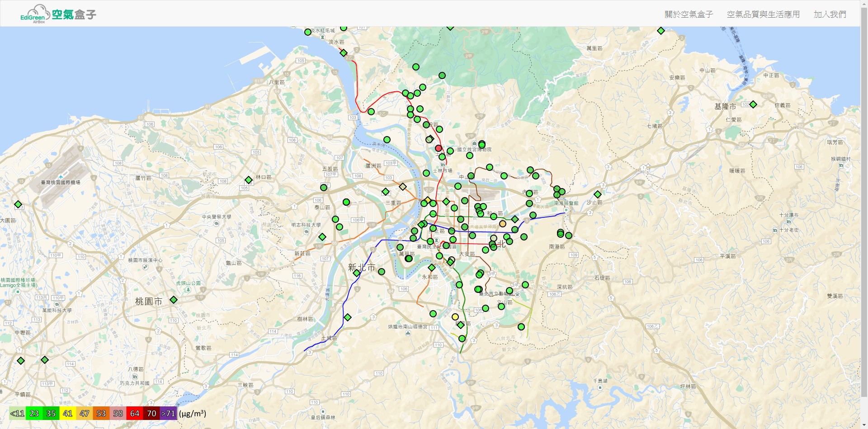The width and height of the screenshot is (868, 429).
Task: Click the 萬能科技大學 map label
Action: (57, 311)
